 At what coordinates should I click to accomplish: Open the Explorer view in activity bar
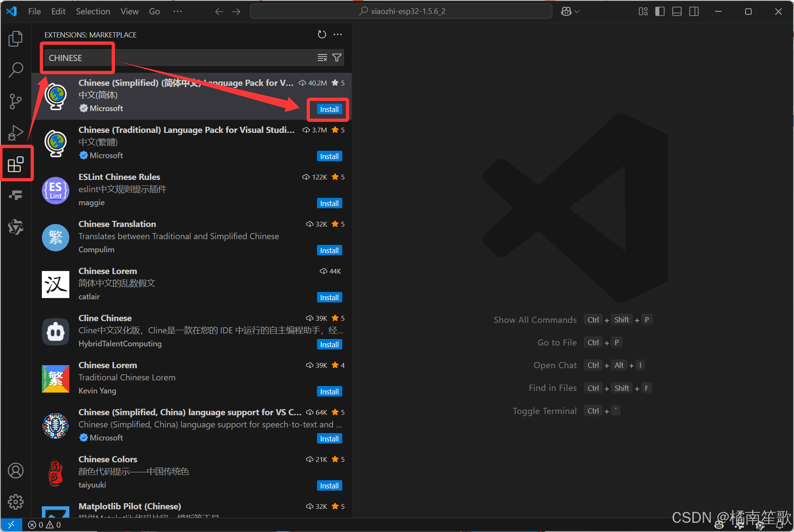pos(16,39)
